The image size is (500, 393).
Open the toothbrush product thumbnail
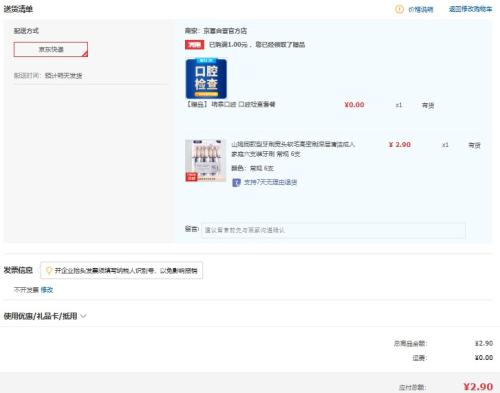(206, 160)
